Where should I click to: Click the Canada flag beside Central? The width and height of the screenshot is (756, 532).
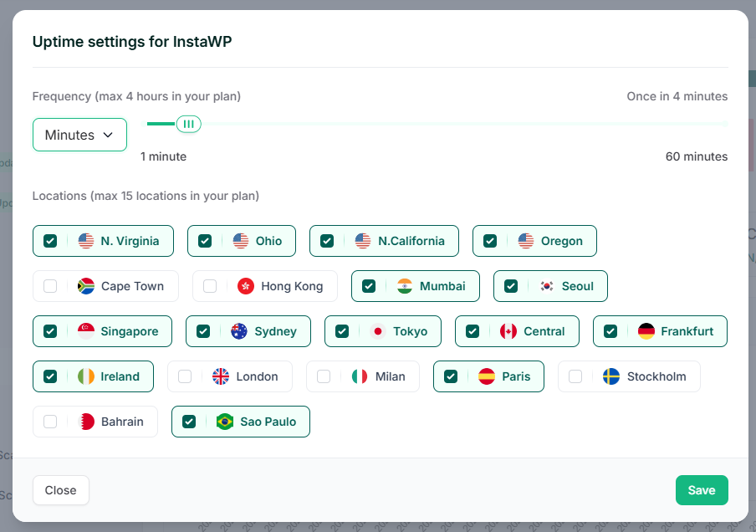(508, 331)
